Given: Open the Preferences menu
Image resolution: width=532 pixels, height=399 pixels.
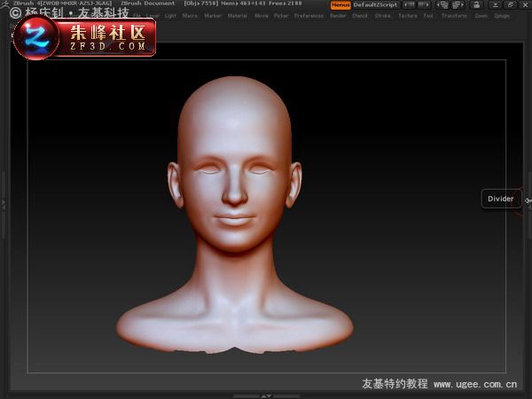Looking at the screenshot, I should [x=309, y=16].
